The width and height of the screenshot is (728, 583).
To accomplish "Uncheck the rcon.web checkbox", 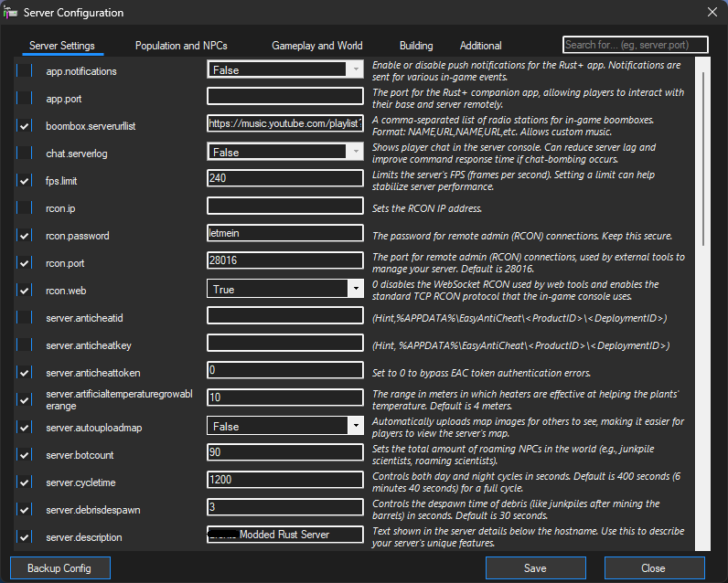I will 24,291.
